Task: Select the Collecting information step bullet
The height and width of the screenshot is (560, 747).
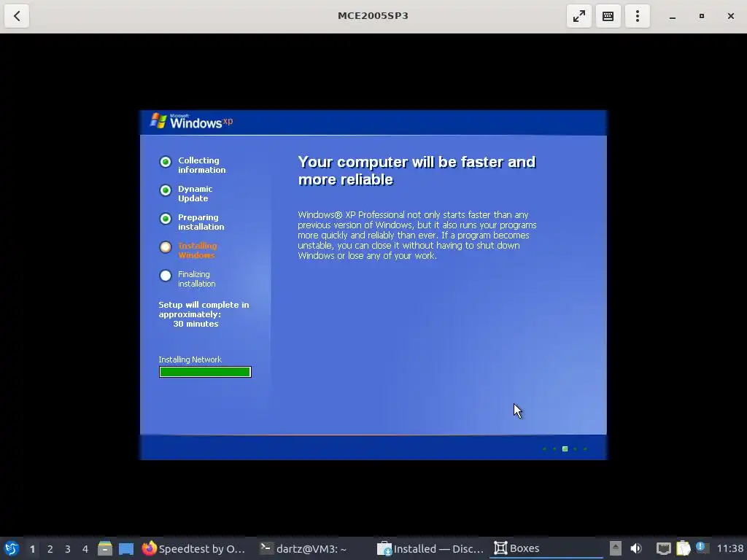Action: click(x=166, y=162)
